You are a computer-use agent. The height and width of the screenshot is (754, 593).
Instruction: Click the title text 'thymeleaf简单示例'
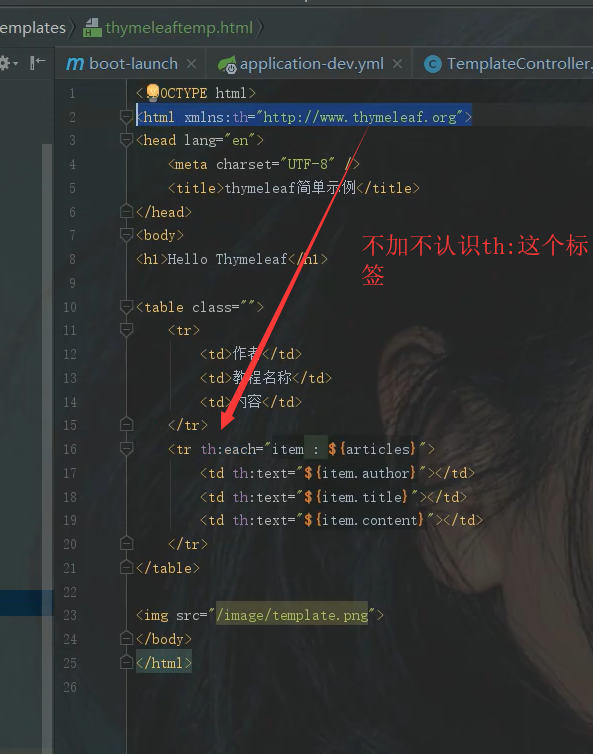[290, 188]
